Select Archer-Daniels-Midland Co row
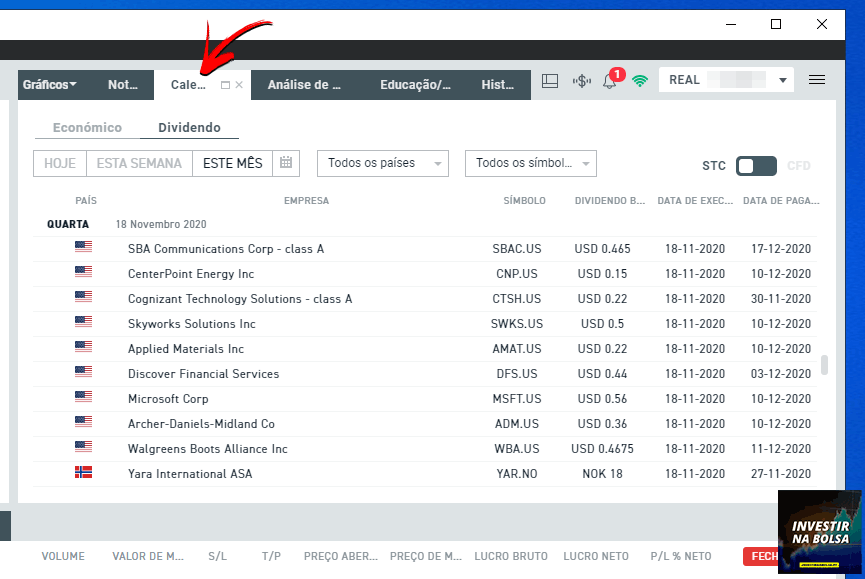Screen dimensions: 865x579 point(425,424)
